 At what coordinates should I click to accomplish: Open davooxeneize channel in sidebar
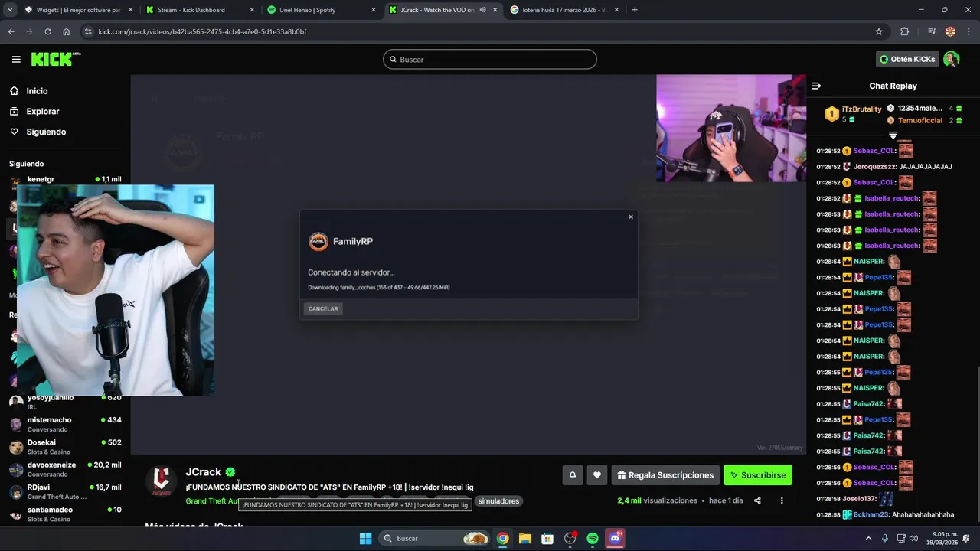(x=65, y=468)
